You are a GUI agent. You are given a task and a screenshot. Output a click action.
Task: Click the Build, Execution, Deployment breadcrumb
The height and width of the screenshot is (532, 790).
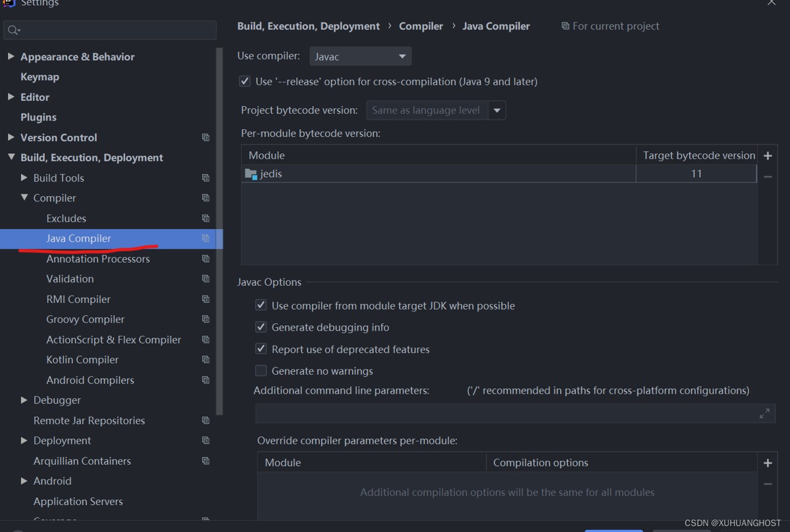point(308,26)
